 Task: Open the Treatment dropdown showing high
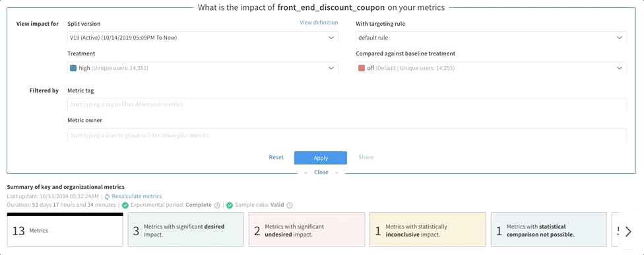[203, 68]
